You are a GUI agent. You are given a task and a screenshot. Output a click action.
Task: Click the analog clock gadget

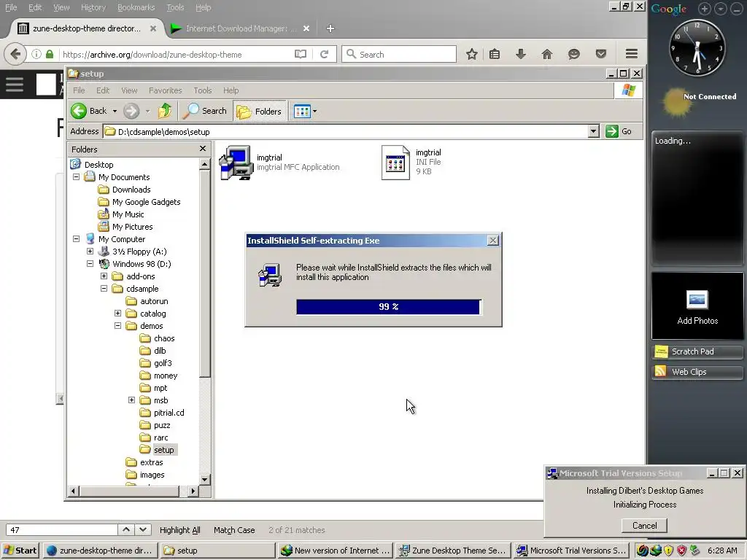coord(697,47)
